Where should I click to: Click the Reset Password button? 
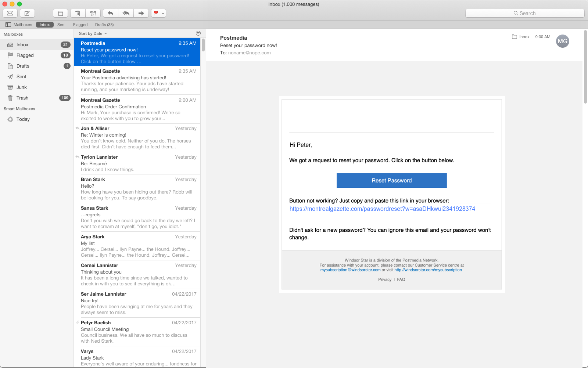[x=392, y=181]
